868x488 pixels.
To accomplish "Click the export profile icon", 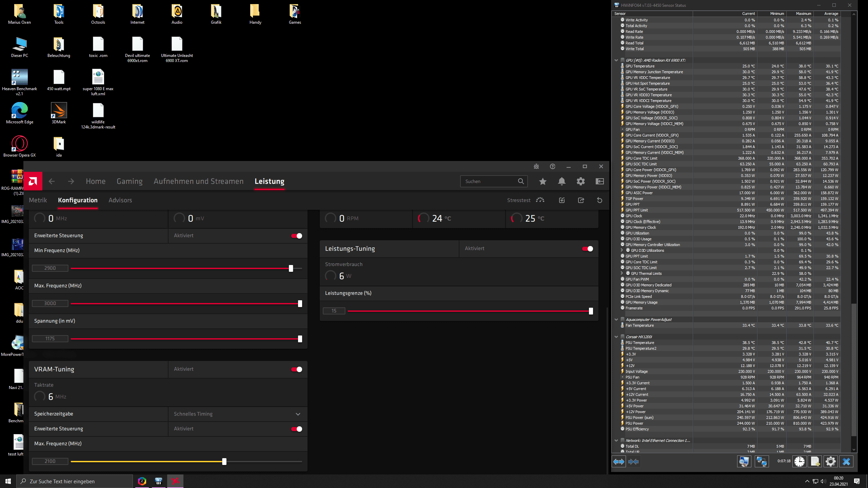I will [581, 200].
